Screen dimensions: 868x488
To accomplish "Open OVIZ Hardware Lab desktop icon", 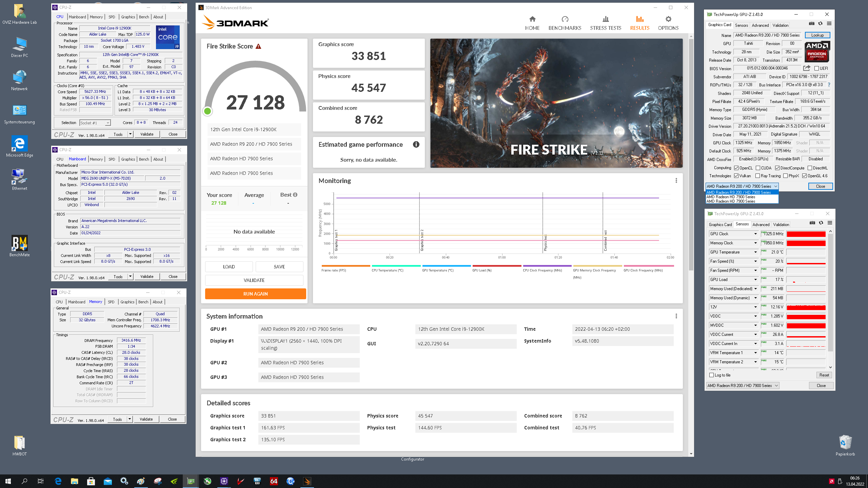I will pos(19,14).
